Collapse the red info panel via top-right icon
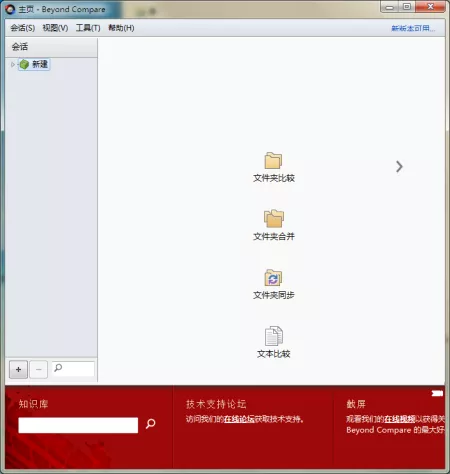This screenshot has width=450, height=474. [437, 394]
